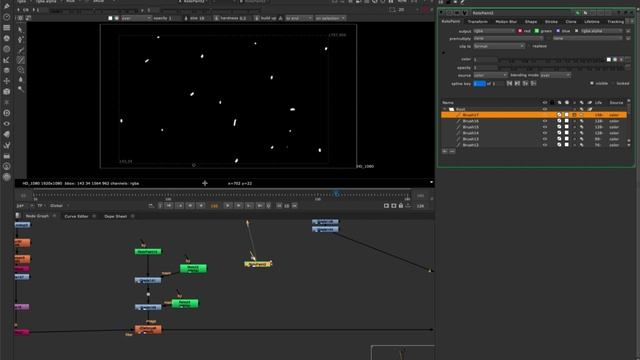Image resolution: width=640 pixels, height=360 pixels.
Task: Click the lock icon right of playback controls
Action: (x=401, y=206)
